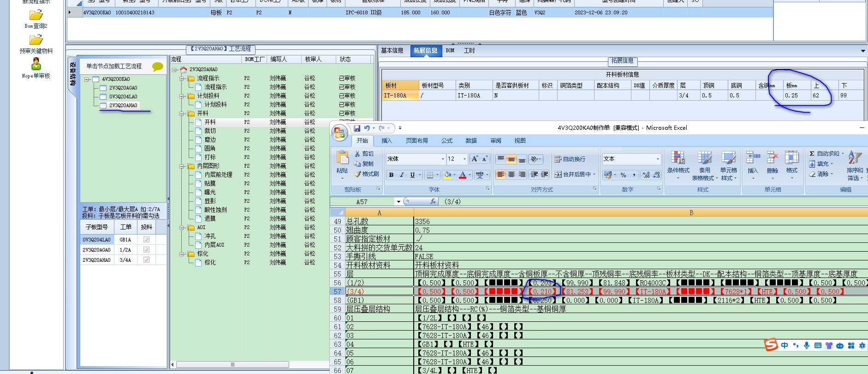Copy selection using 复制
This screenshot has height=374, width=868.
click(364, 163)
